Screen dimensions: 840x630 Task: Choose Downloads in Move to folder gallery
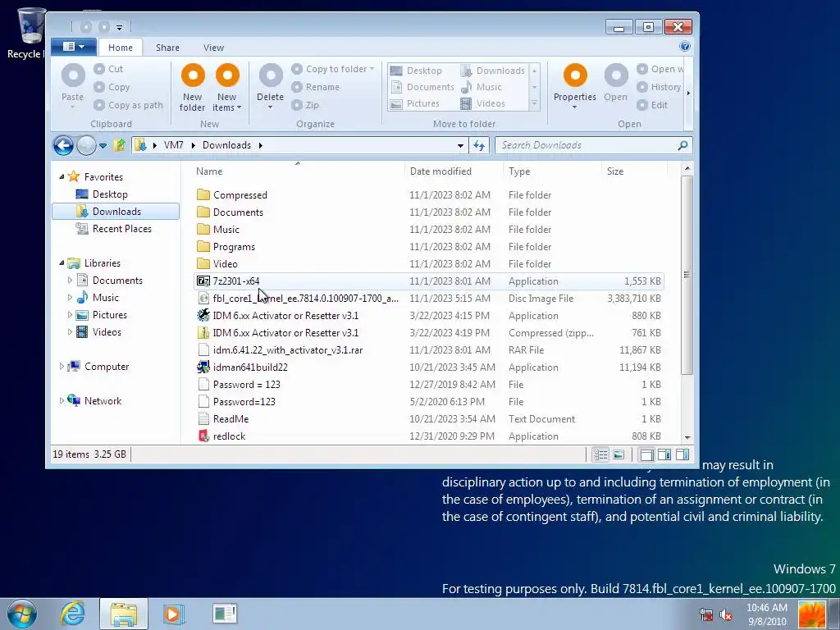pyautogui.click(x=493, y=71)
